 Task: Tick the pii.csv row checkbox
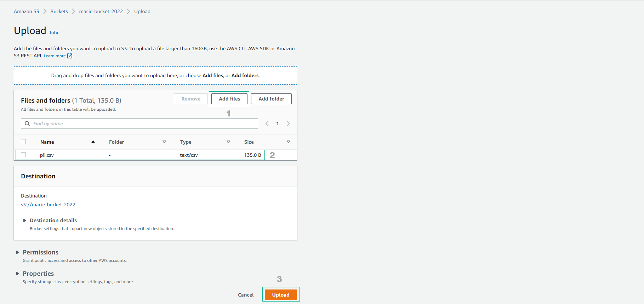[x=23, y=155]
